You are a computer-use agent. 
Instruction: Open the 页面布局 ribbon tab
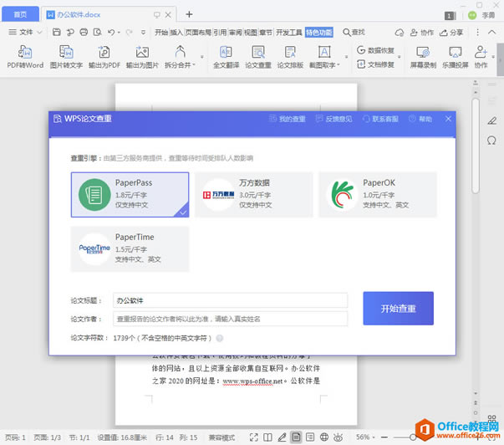point(198,32)
